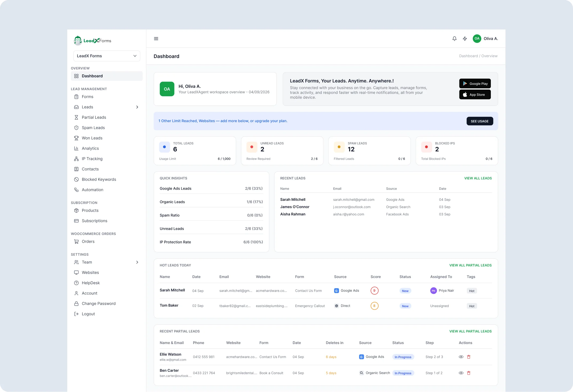Click the Analytics chart icon
Viewport: 573px width, 392px height.
[x=76, y=149]
